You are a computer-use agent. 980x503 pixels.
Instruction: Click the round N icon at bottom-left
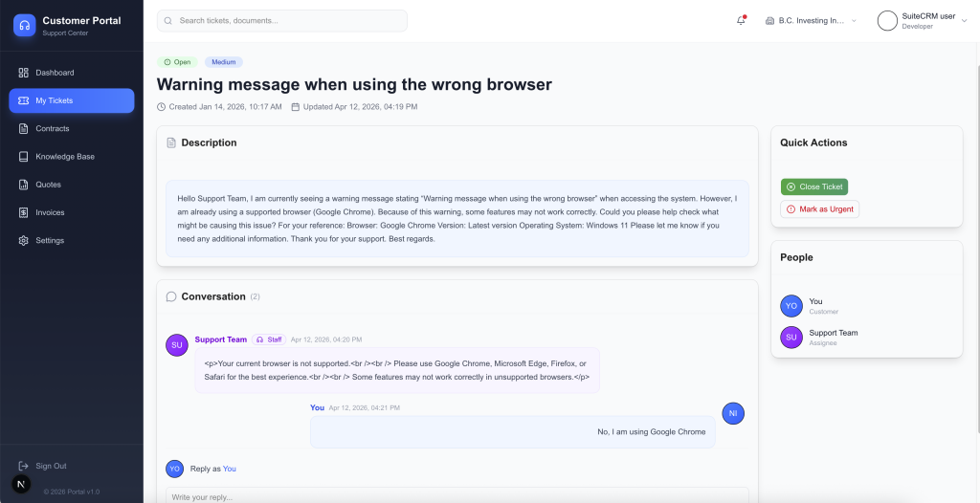pos(21,484)
